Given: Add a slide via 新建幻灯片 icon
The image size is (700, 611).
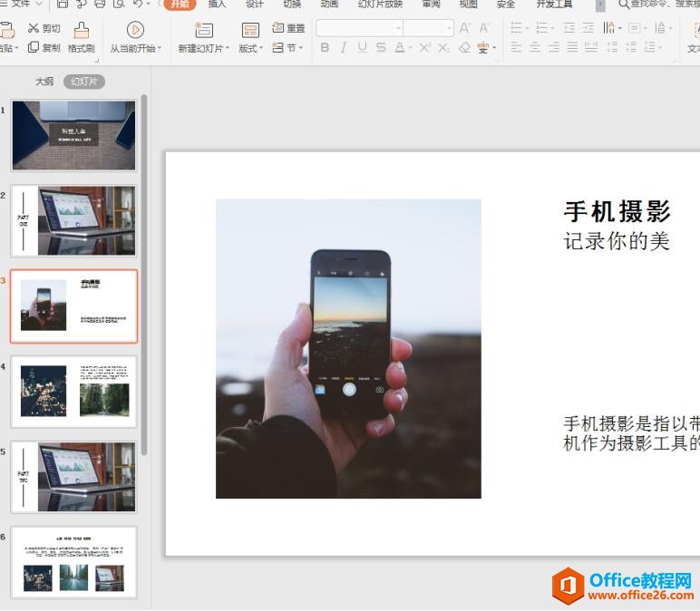Looking at the screenshot, I should click(204, 30).
